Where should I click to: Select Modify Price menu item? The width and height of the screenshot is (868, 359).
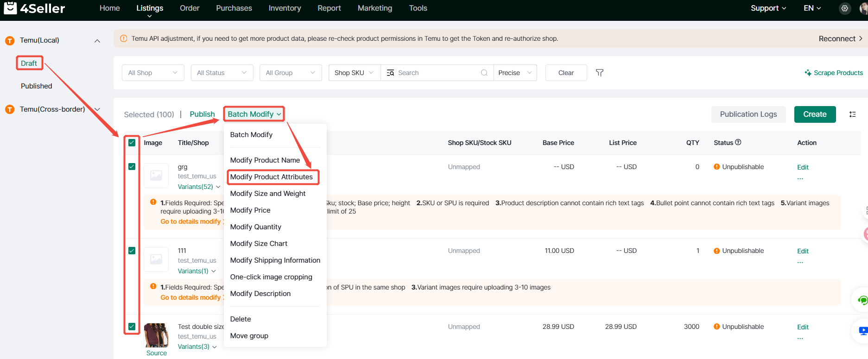(250, 210)
